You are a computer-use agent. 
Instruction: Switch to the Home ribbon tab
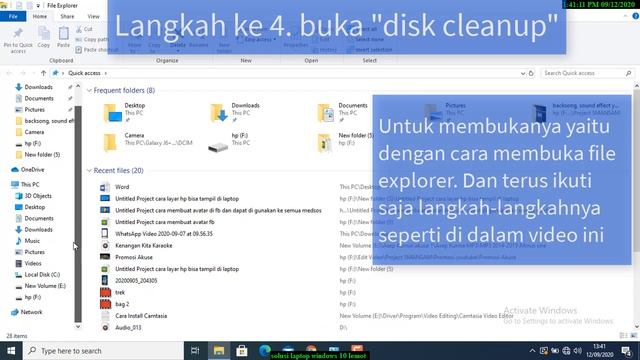click(x=40, y=16)
